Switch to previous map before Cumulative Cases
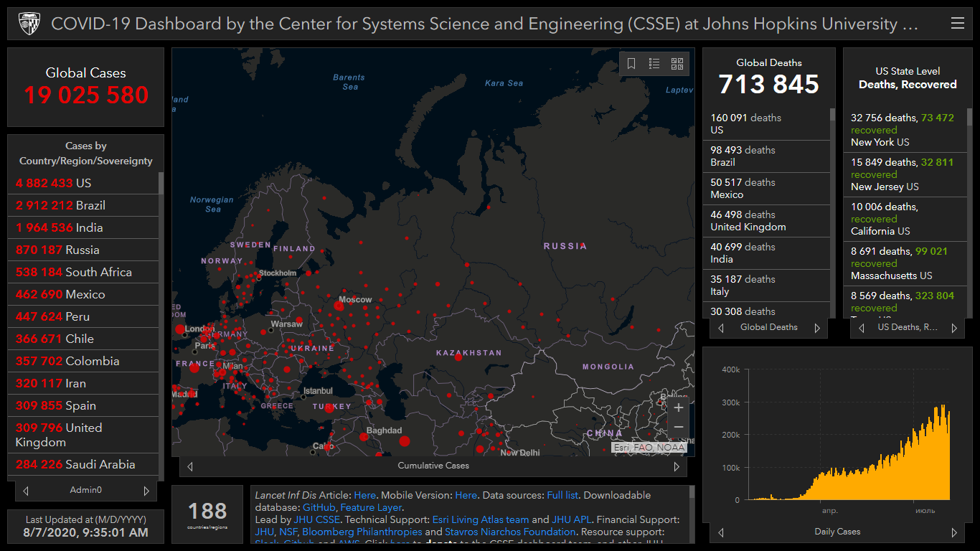The width and height of the screenshot is (980, 551). 190,466
